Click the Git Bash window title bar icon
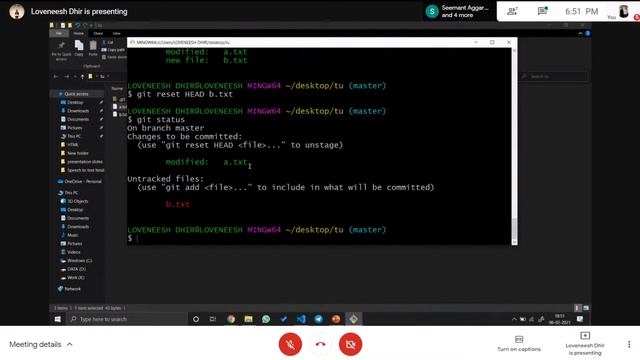Screen dimensions: 640x360 (132, 42)
